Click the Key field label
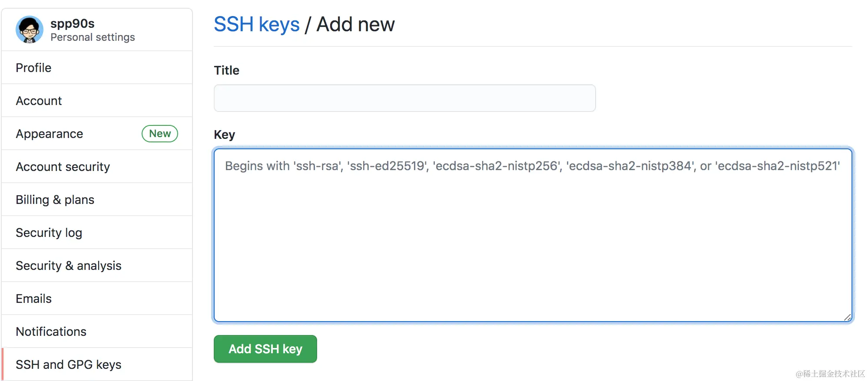 [x=224, y=135]
